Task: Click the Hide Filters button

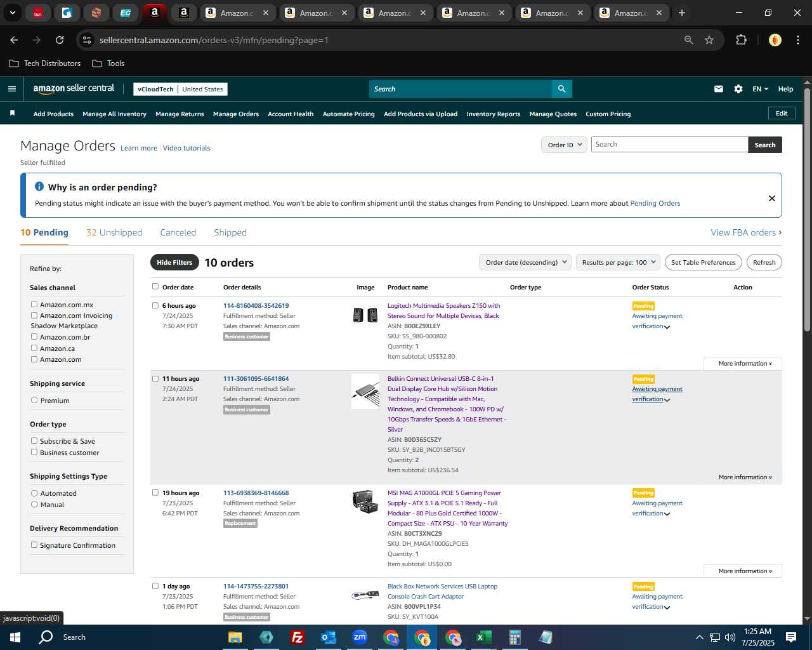Action: click(174, 262)
